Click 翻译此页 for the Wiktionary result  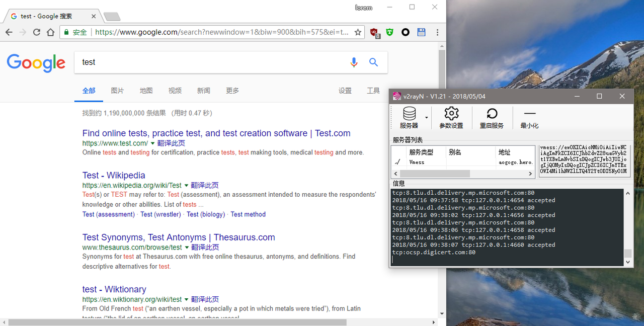coord(205,299)
